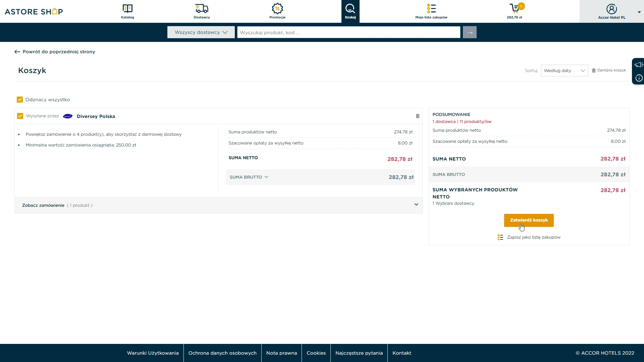644x362 pixels.
Task: Click the '1 dostawca | 11 produkty/ów' text
Action: 462,121
